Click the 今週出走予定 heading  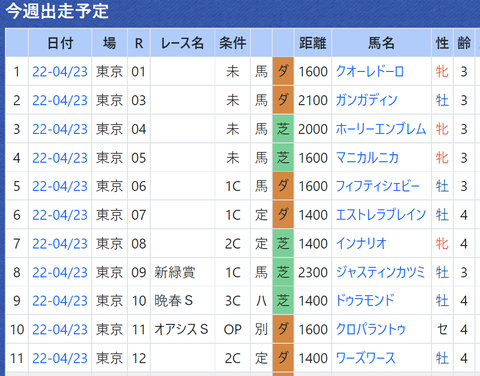tap(57, 11)
